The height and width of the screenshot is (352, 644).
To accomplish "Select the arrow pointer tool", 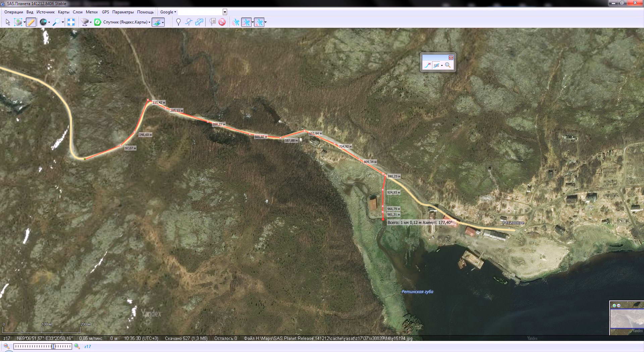I will pos(8,22).
